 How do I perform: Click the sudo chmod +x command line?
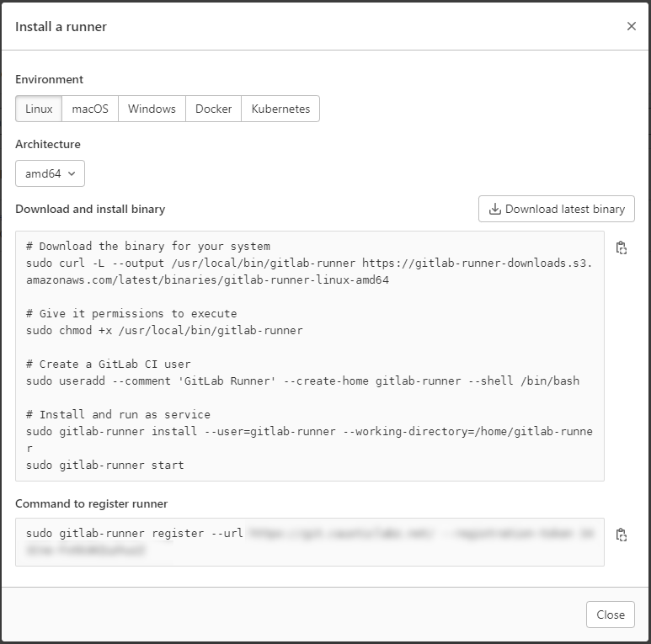point(164,331)
